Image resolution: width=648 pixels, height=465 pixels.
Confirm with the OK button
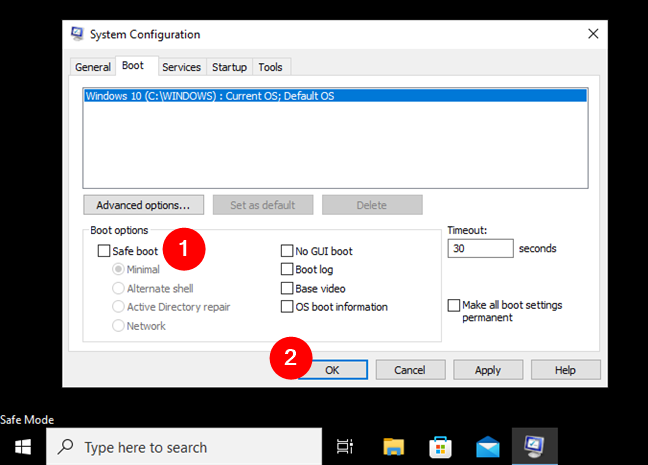tap(333, 370)
